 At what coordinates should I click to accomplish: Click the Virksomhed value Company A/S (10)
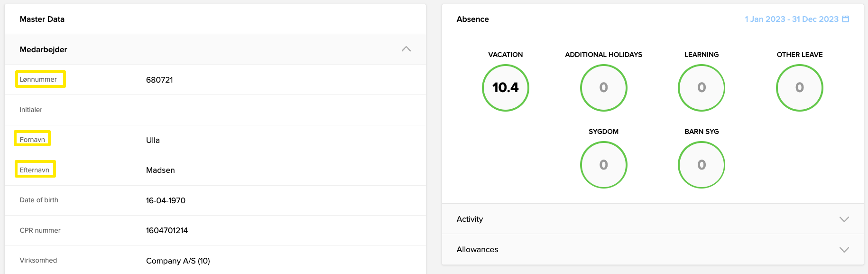pyautogui.click(x=178, y=261)
